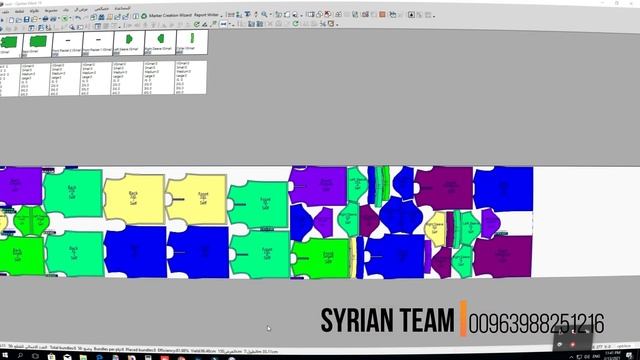Image resolution: width=640 pixels, height=360 pixels.
Task: Click the align-top T-shaped toolbar icon
Action: [x=247, y=14]
